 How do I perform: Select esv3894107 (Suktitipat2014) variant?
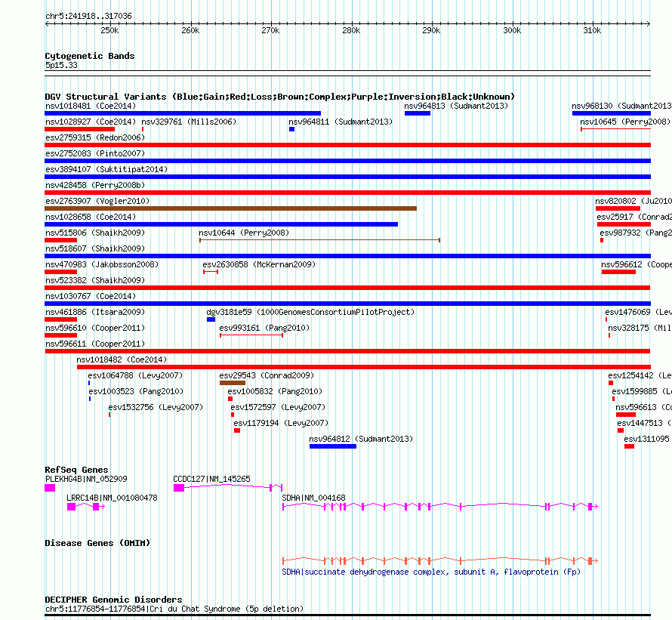pos(106,169)
